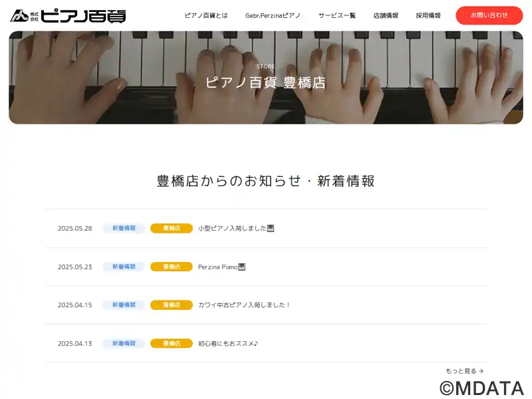Click the ピアノ百貨 company logo
The height and width of the screenshot is (399, 532).
[x=68, y=16]
